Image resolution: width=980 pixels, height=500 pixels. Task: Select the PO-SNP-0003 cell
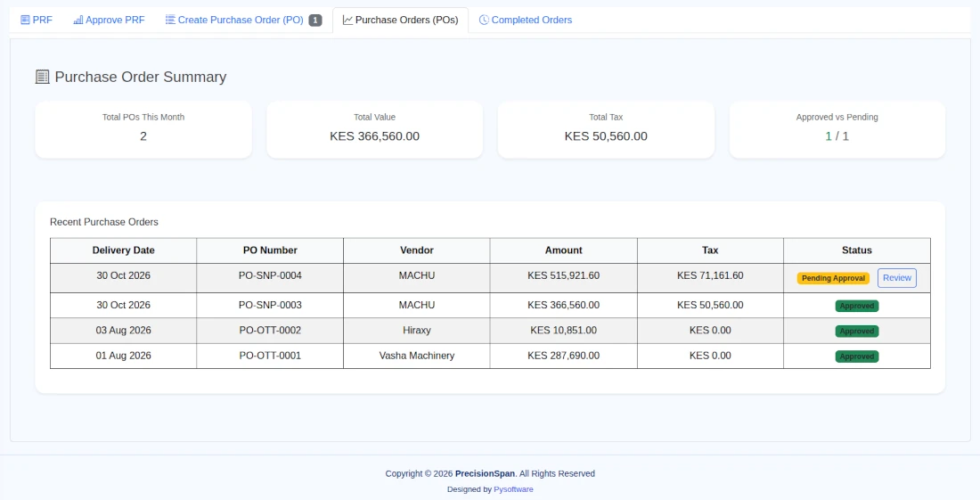[270, 305]
